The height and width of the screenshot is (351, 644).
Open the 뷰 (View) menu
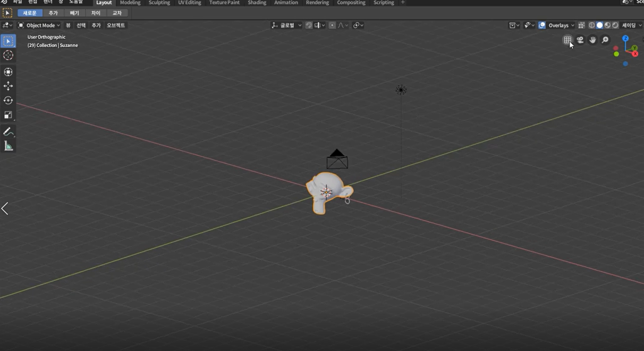coord(68,25)
